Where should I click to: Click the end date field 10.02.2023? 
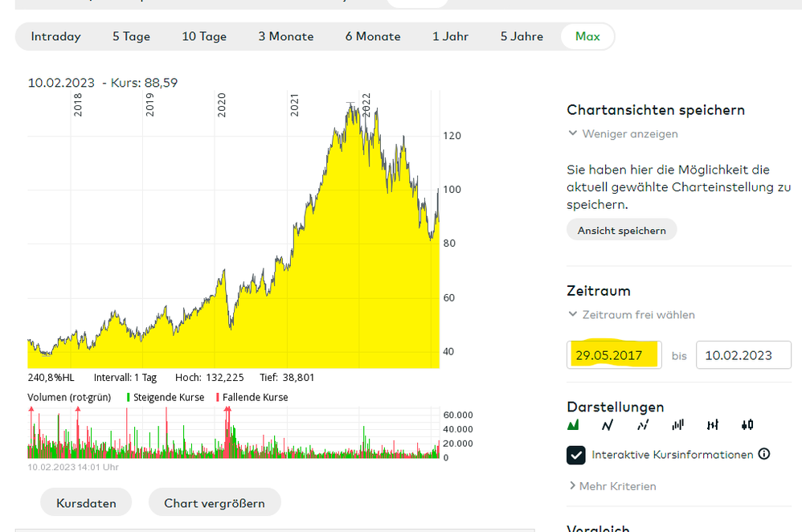(743, 355)
